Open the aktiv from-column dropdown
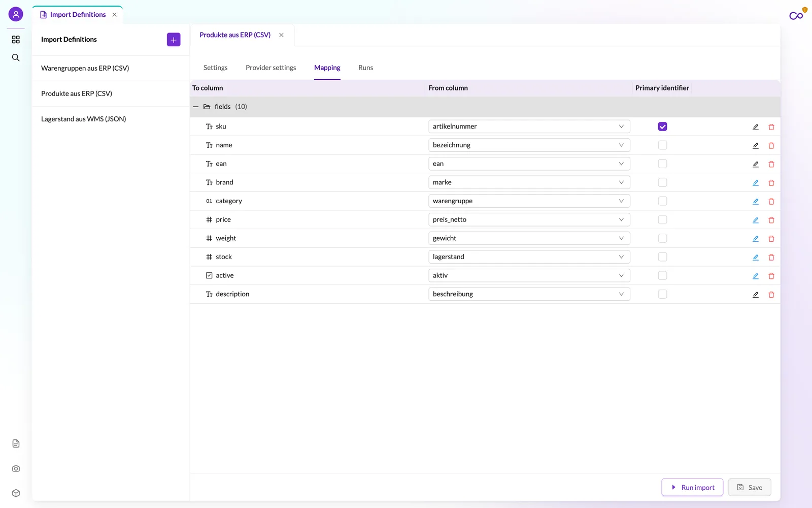 click(529, 275)
